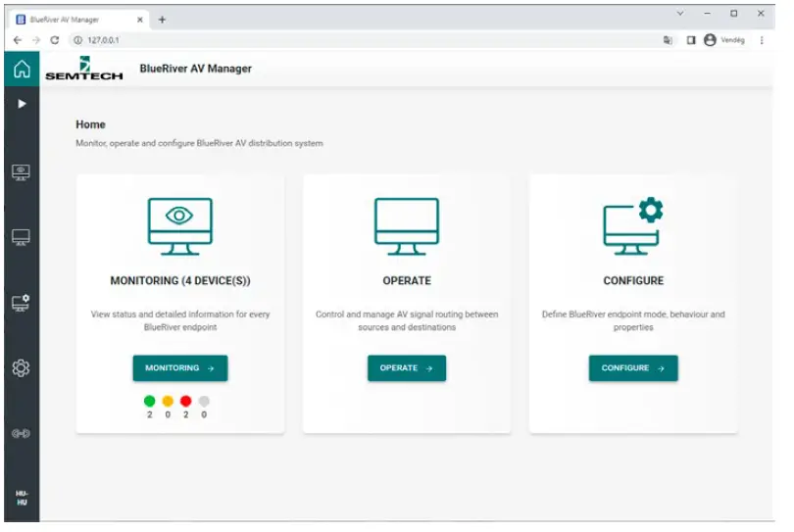794x532 pixels.
Task: Select the BlueRiver AV Manager browser tab
Action: (78, 20)
